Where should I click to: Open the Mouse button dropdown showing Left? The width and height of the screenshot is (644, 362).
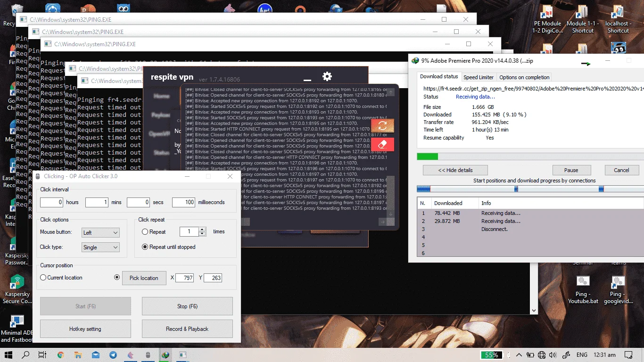coord(100,232)
